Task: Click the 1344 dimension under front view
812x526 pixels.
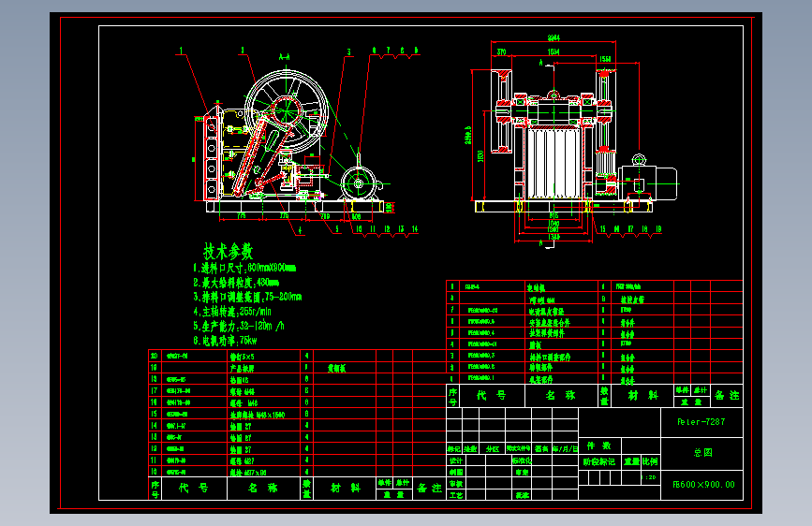Action: (554, 237)
